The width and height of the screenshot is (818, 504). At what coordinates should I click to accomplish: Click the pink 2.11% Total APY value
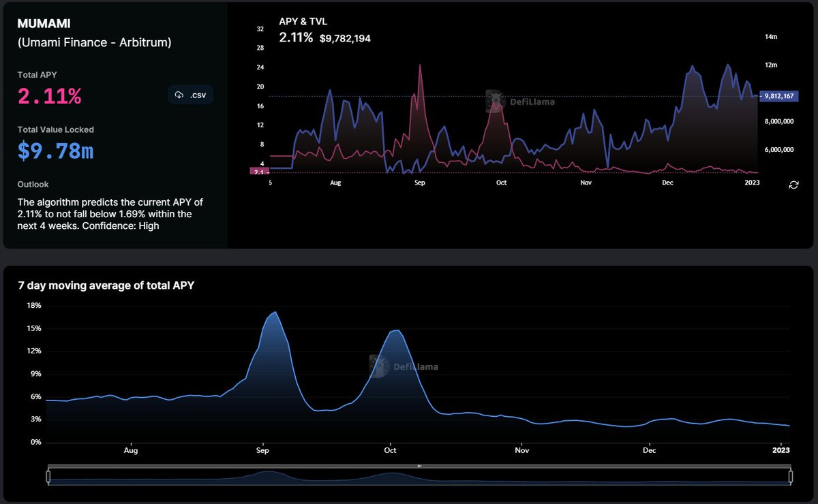click(x=50, y=97)
